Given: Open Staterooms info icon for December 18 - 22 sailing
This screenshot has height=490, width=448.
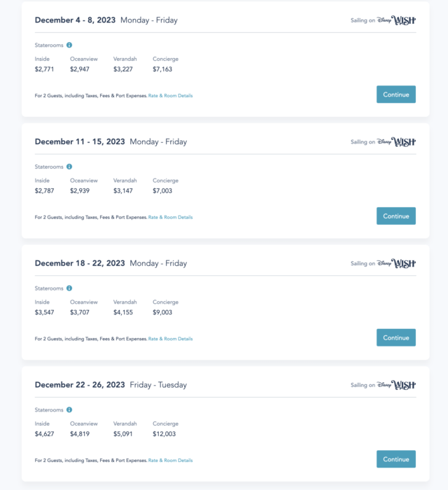Looking at the screenshot, I should (69, 288).
